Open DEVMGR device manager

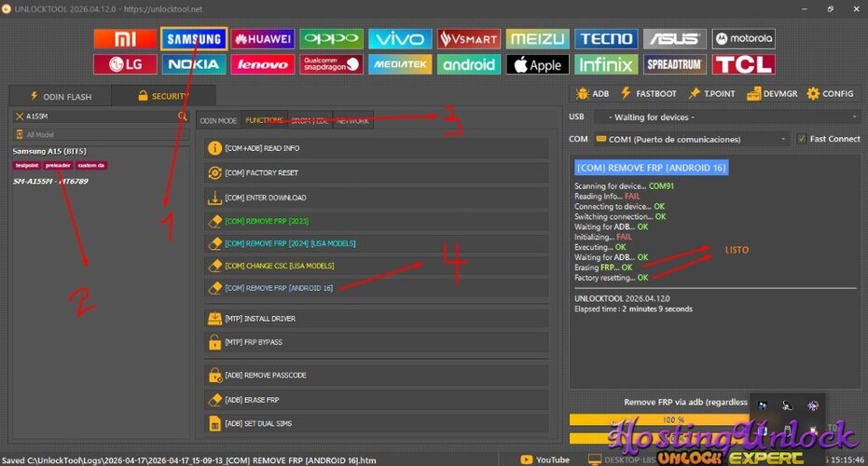point(772,93)
